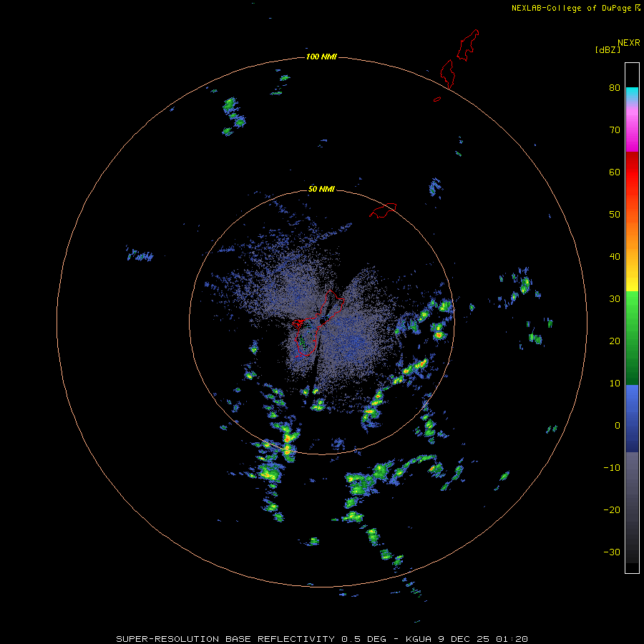Click the SUPER-RESOLUTION BASE REFLECTIVITY caption text

pyautogui.click(x=225, y=639)
